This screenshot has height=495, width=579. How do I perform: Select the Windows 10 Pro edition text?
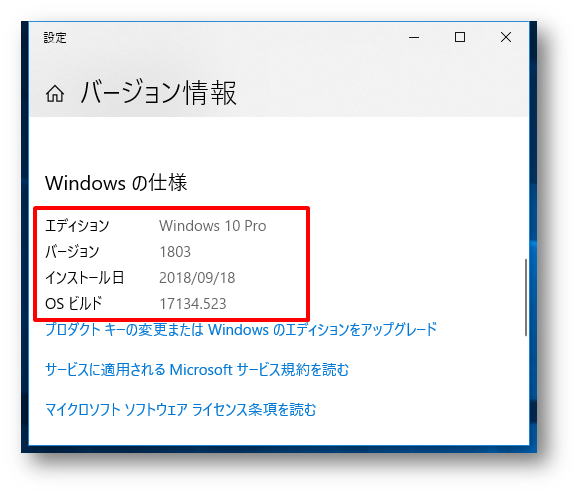[213, 226]
